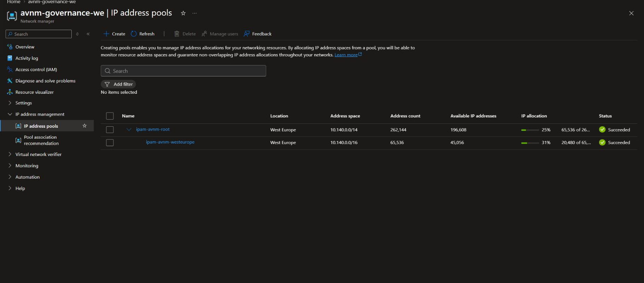
Task: Open the more options ellipsis in header
Action: click(194, 13)
